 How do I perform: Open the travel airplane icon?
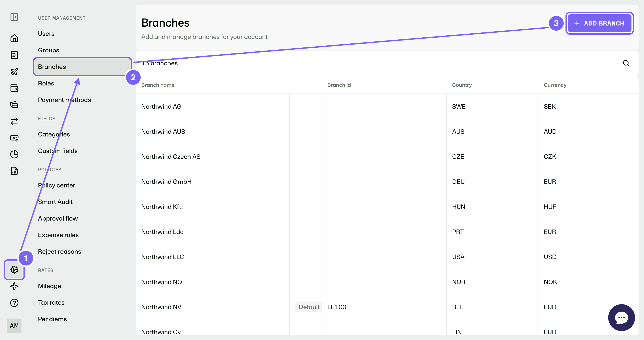coord(14,72)
